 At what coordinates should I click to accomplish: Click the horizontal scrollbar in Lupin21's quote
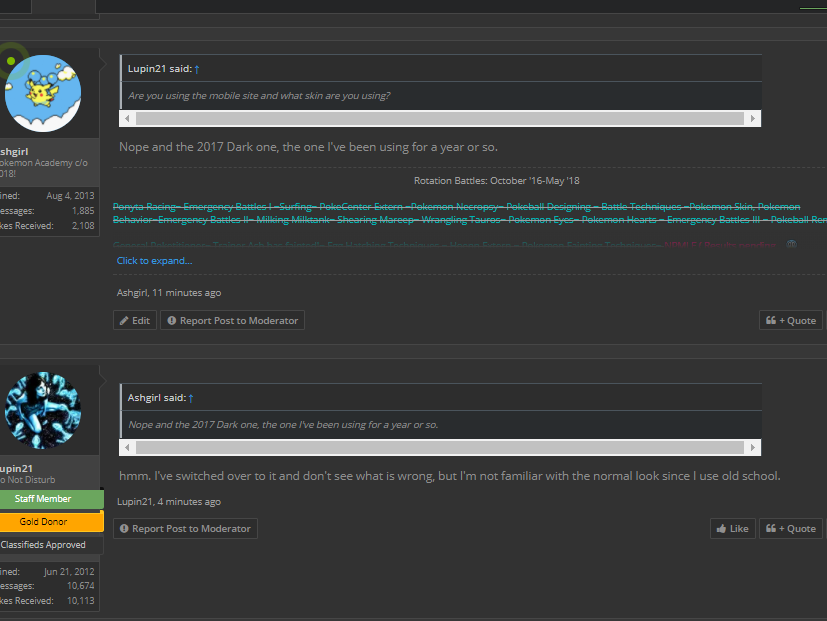click(440, 118)
